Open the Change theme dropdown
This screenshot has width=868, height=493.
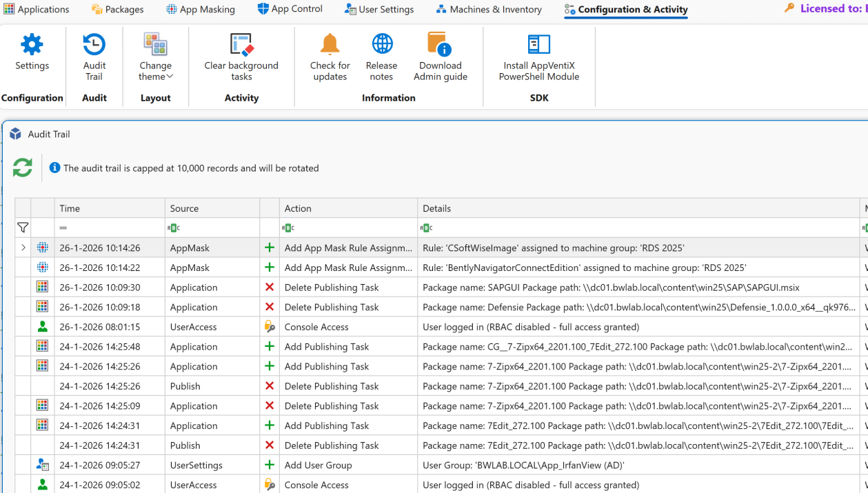pyautogui.click(x=155, y=57)
